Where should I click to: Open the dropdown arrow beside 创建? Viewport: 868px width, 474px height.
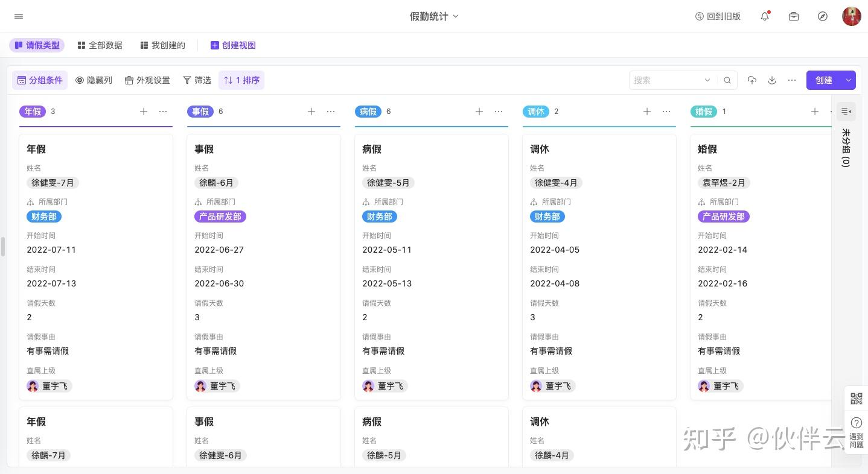849,80
